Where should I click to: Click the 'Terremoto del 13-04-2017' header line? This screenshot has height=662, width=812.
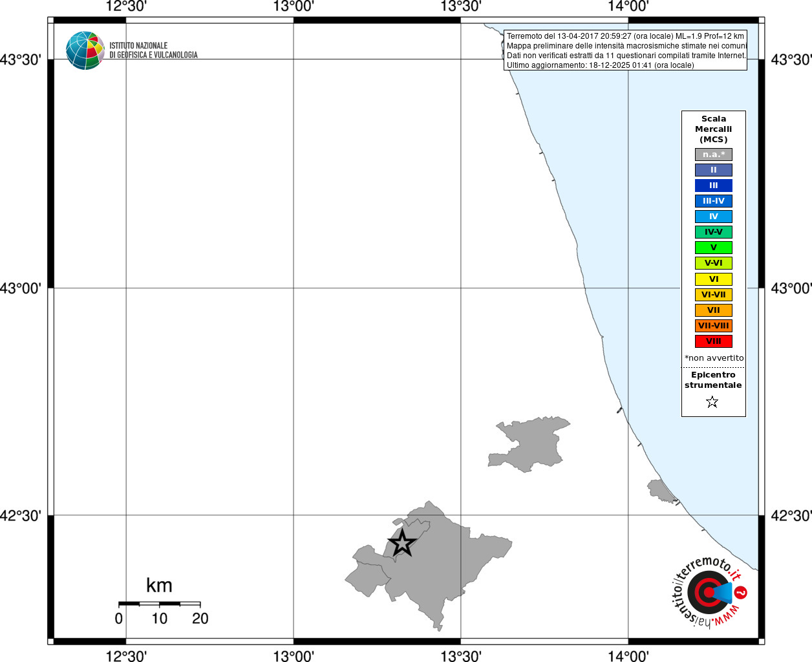coord(625,36)
